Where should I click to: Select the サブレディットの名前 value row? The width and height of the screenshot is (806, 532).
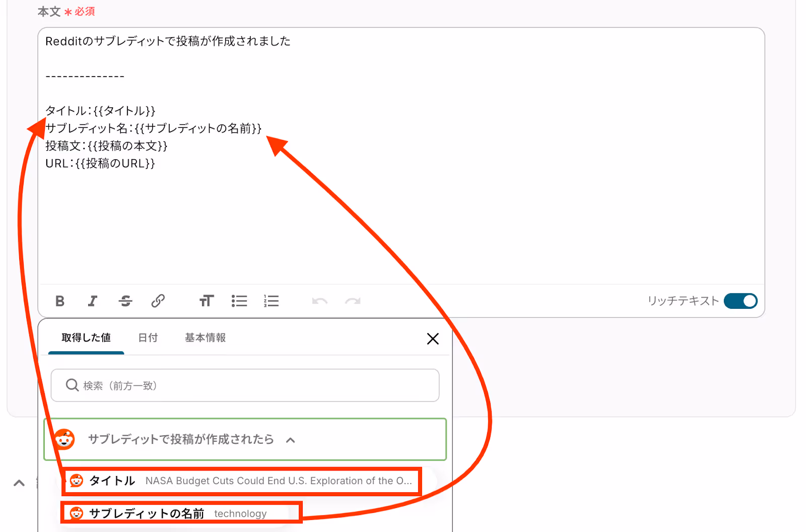click(181, 513)
